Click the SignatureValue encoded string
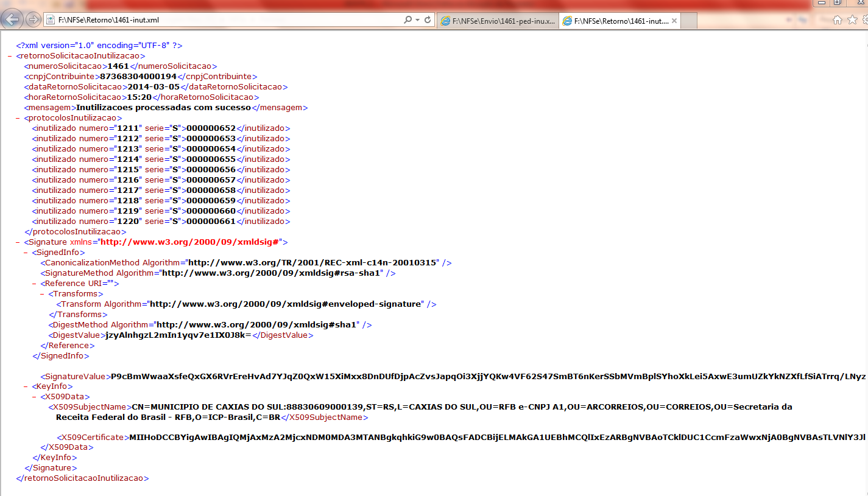The image size is (868, 496). point(489,377)
